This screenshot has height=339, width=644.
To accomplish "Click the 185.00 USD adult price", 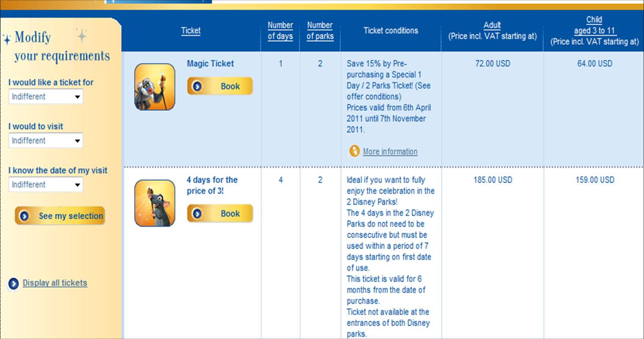I will pos(493,180).
